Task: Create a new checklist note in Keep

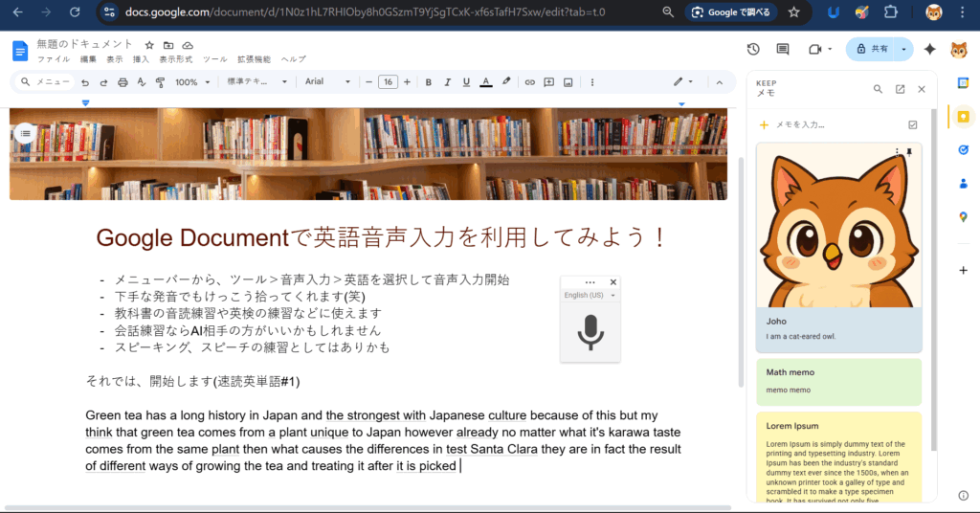Action: [x=912, y=124]
